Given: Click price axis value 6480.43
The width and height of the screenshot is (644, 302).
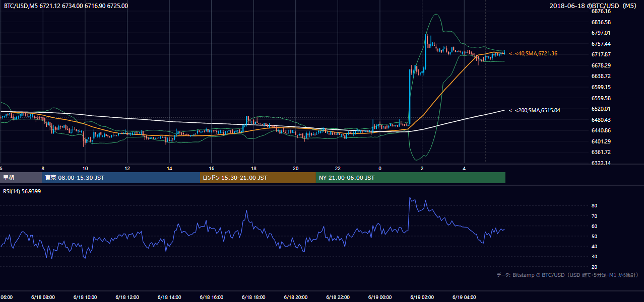Looking at the screenshot, I should (x=601, y=120).
